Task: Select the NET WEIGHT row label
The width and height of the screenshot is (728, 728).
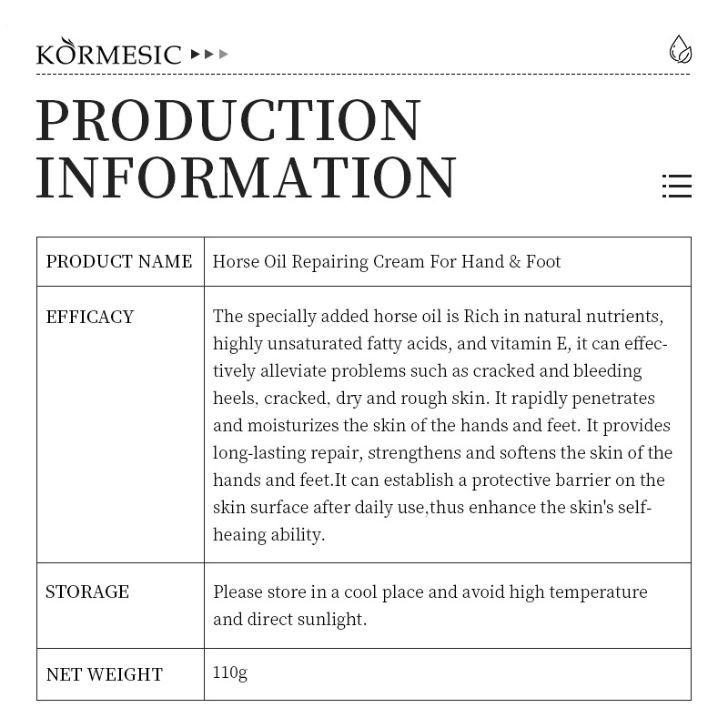Action: [x=105, y=674]
